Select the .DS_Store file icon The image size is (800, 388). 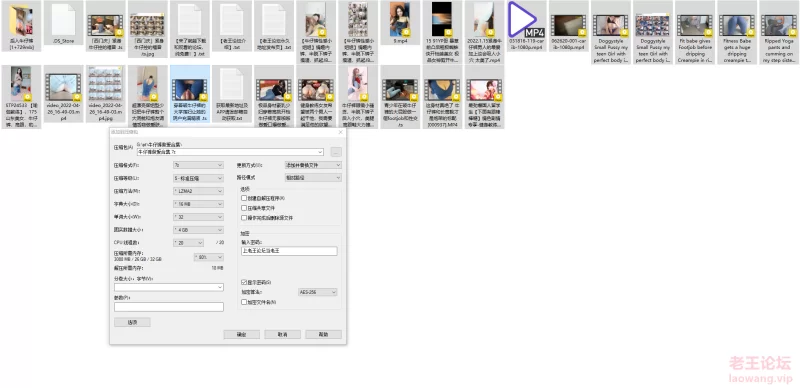pyautogui.click(x=63, y=20)
